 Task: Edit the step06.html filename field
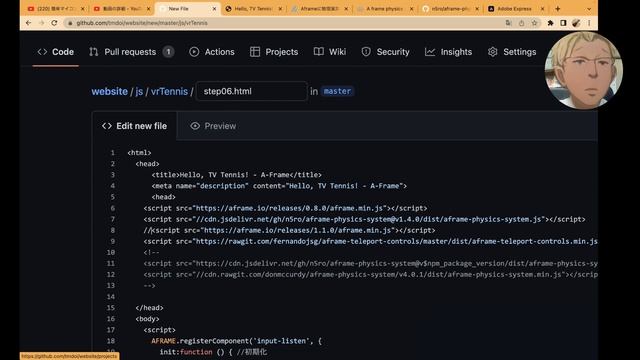pos(251,91)
